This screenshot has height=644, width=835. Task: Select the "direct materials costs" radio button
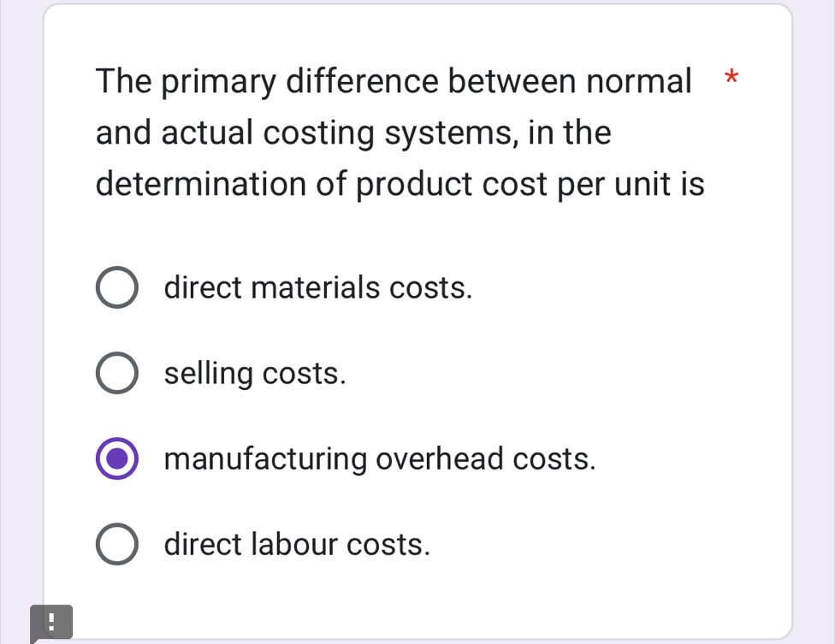click(116, 288)
